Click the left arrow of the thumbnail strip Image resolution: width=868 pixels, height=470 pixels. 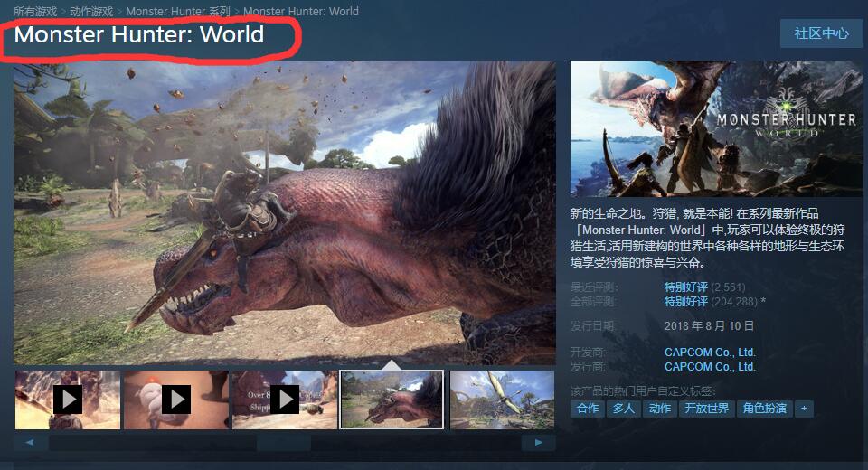tap(30, 442)
